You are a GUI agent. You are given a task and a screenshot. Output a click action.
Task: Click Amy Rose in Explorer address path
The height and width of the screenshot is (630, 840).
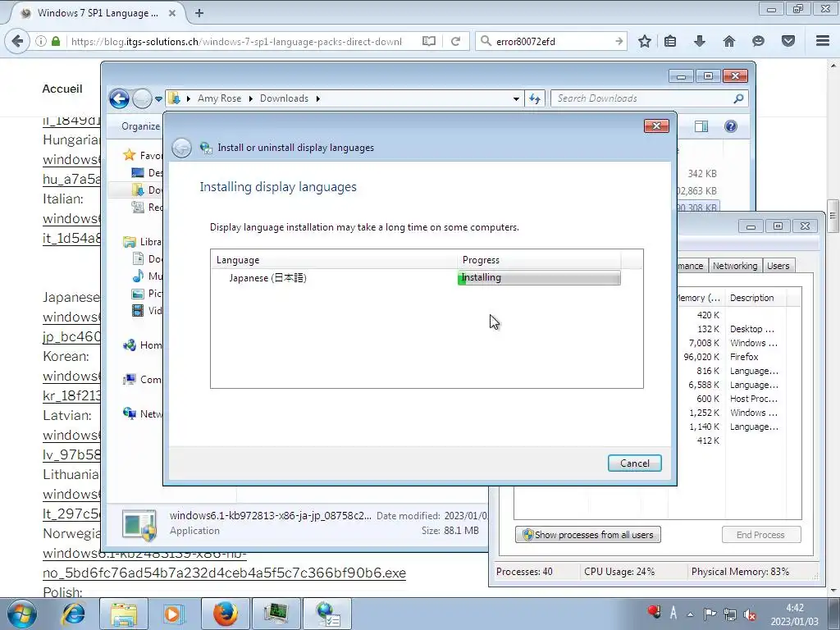click(219, 98)
